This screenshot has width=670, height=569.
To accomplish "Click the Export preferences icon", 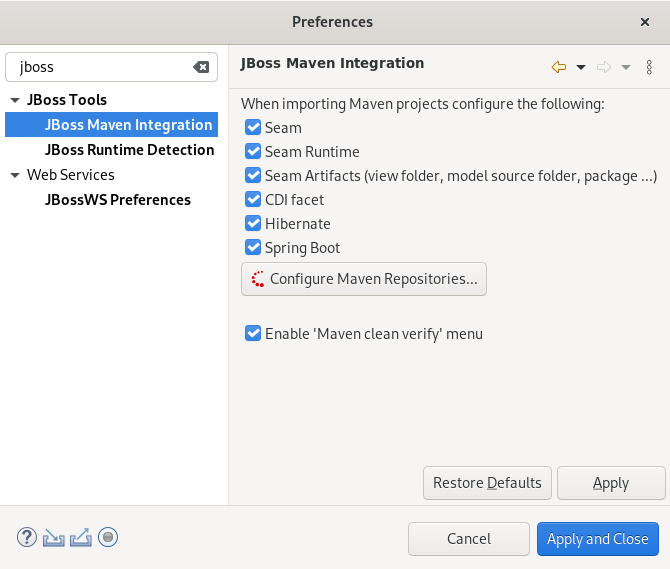I will coord(81,538).
